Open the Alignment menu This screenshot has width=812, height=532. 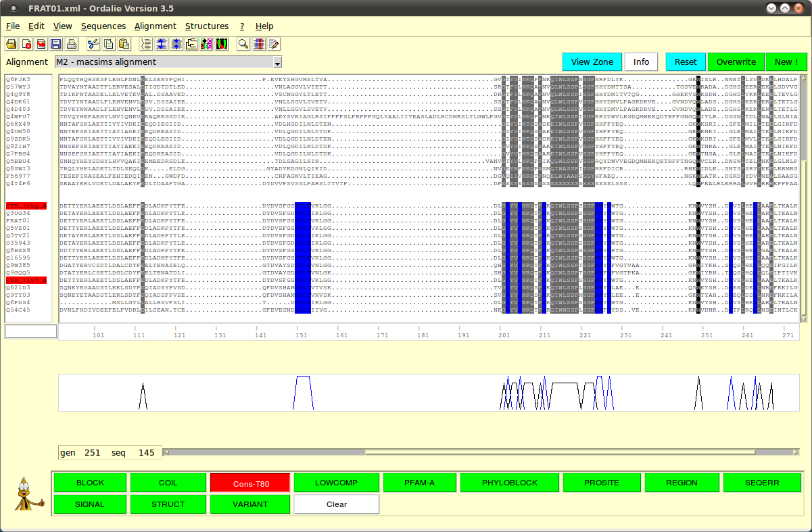point(155,26)
